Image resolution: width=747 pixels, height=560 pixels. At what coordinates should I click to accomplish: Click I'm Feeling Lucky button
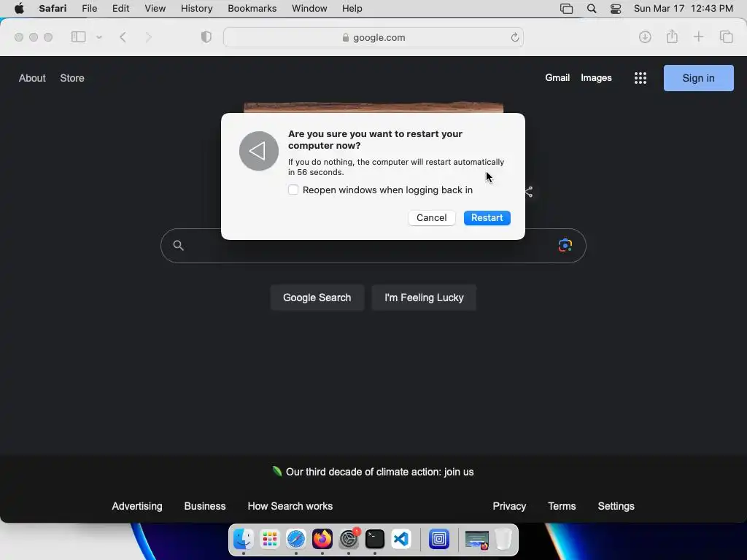pyautogui.click(x=424, y=297)
